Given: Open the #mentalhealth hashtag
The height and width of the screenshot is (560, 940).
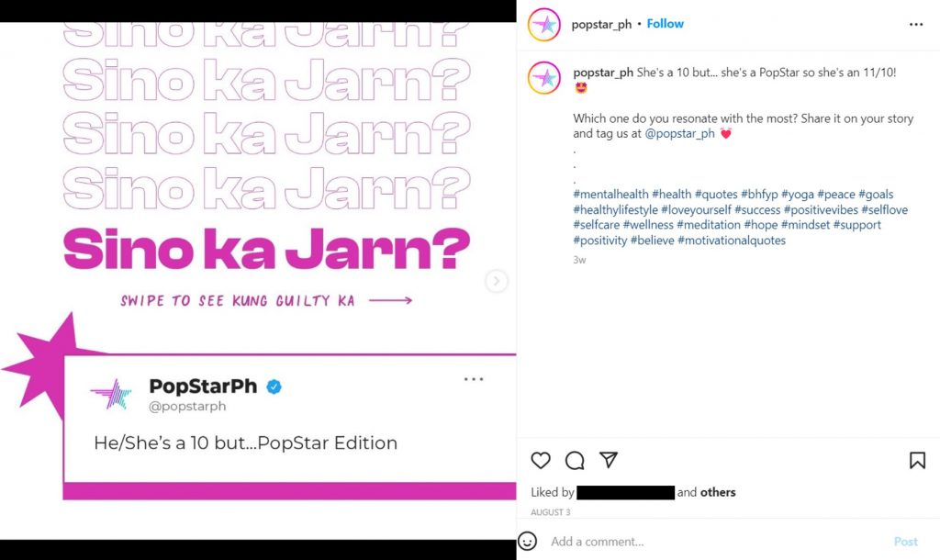Looking at the screenshot, I should 610,195.
